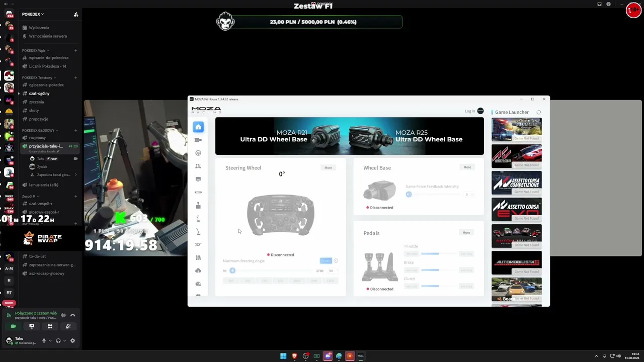The width and height of the screenshot is (644, 362).
Task: Expand the POKEDEX server dropdown in Discord
Action: (33, 14)
